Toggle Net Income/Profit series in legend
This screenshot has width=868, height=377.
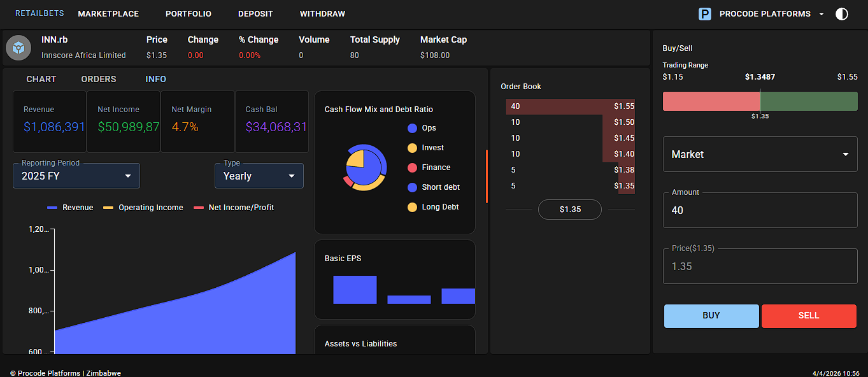(x=234, y=208)
